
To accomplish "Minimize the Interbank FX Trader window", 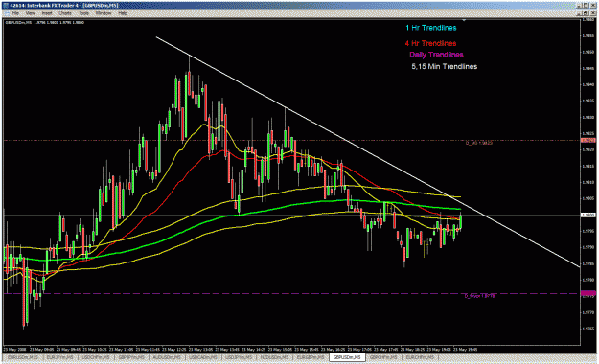I will pos(580,6).
